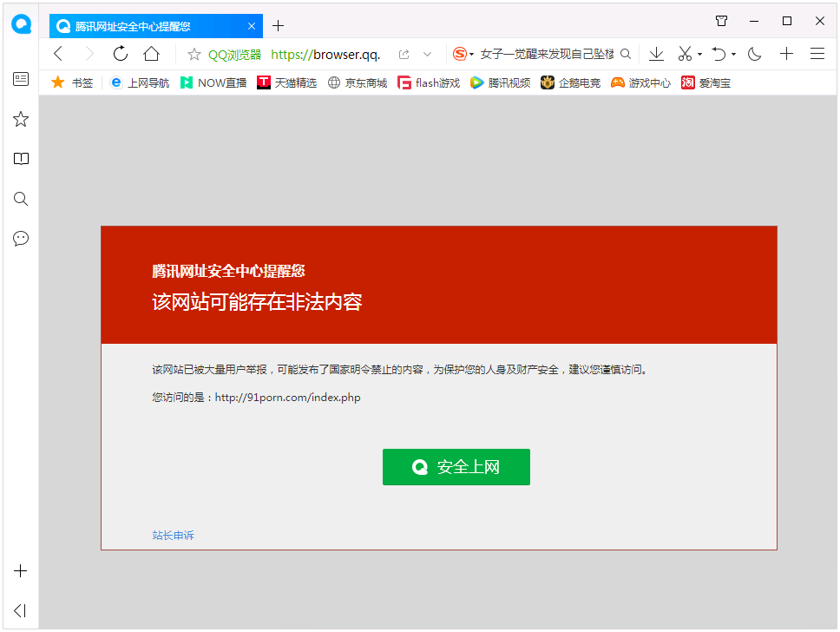Open the favorites star sidebar icon
The height and width of the screenshot is (632, 840).
(21, 119)
